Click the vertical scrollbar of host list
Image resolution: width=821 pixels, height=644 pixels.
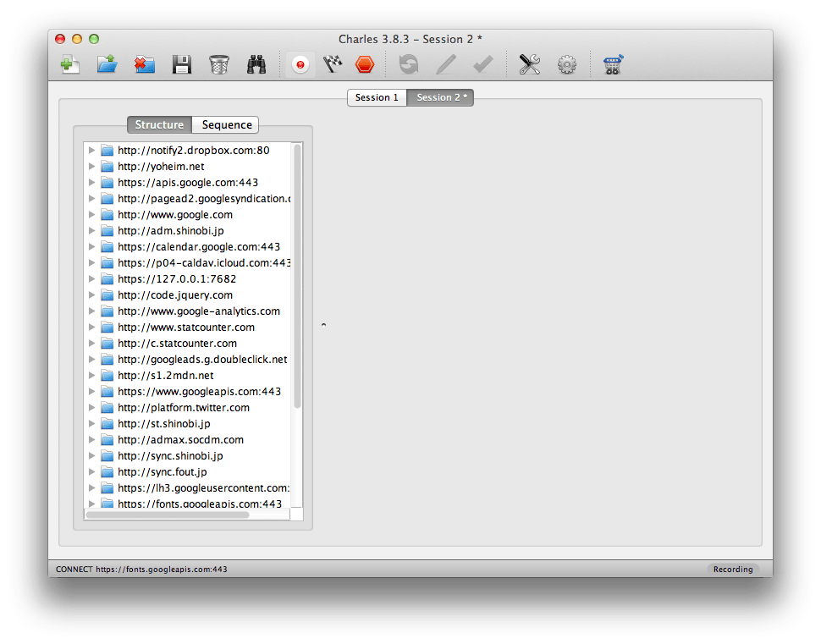[297, 276]
